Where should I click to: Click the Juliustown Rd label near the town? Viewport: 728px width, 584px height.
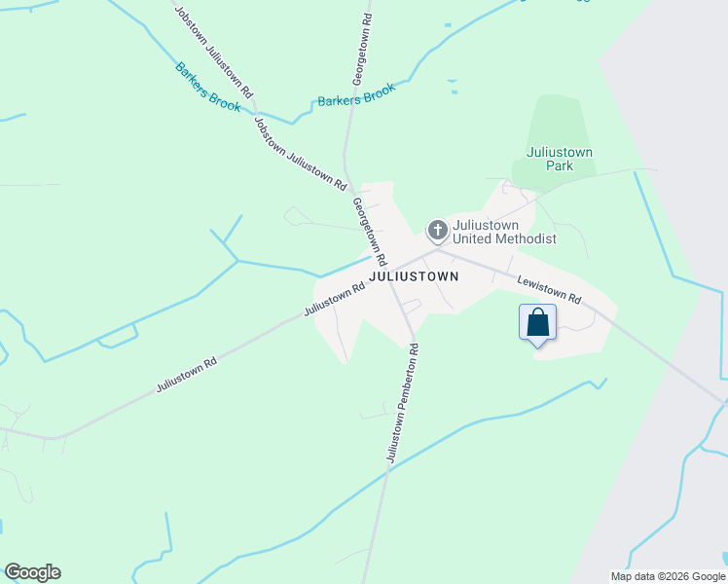point(334,300)
